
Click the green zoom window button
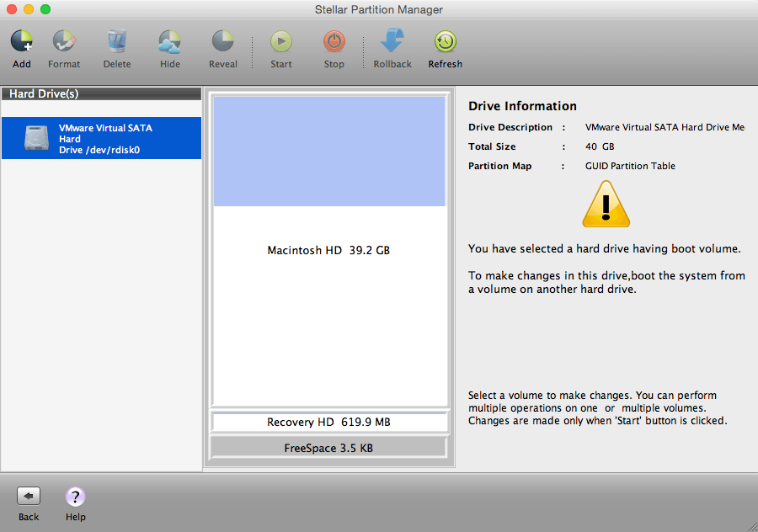tap(45, 9)
